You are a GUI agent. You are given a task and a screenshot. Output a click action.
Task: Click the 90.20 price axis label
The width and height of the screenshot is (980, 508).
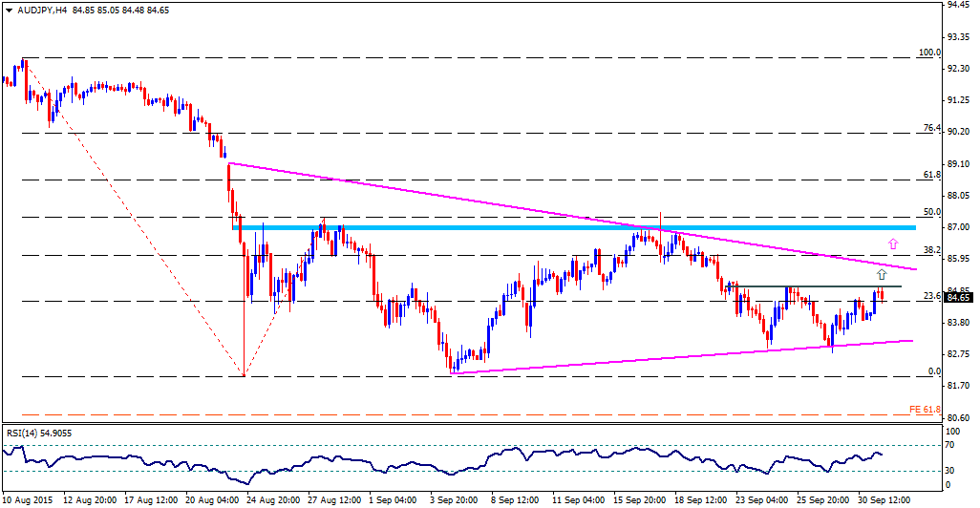(x=958, y=132)
